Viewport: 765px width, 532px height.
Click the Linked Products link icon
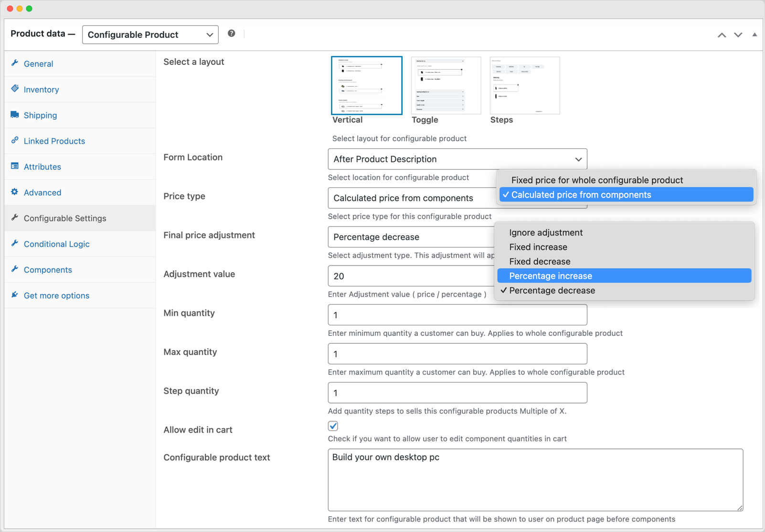tap(15, 140)
